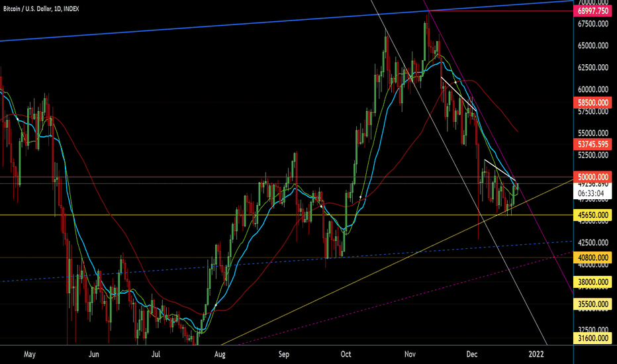This screenshot has width=617, height=364.
Task: Click the 52500.000 price axis value
Action: tap(593, 155)
